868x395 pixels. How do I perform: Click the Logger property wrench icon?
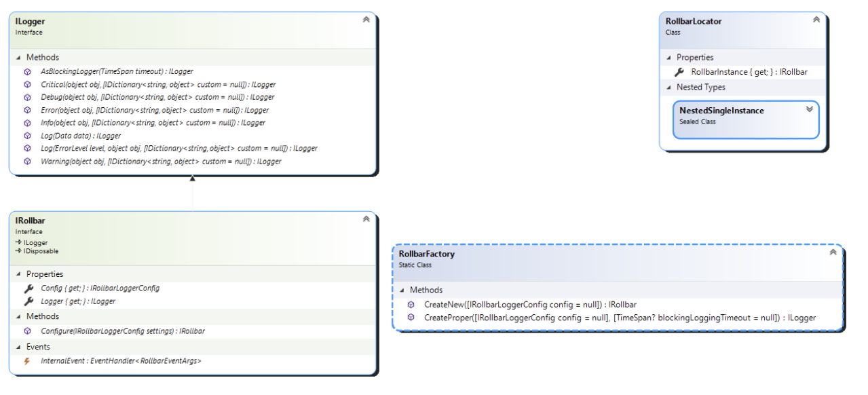tap(28, 301)
